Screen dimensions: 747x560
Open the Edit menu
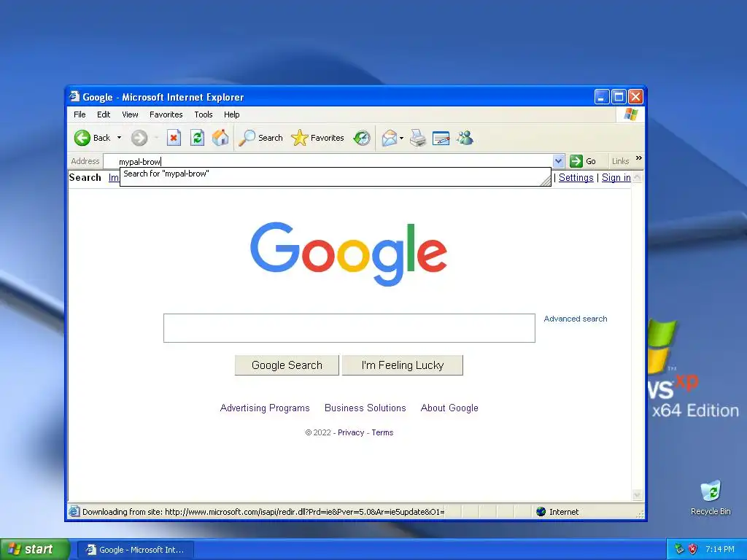[x=104, y=114]
